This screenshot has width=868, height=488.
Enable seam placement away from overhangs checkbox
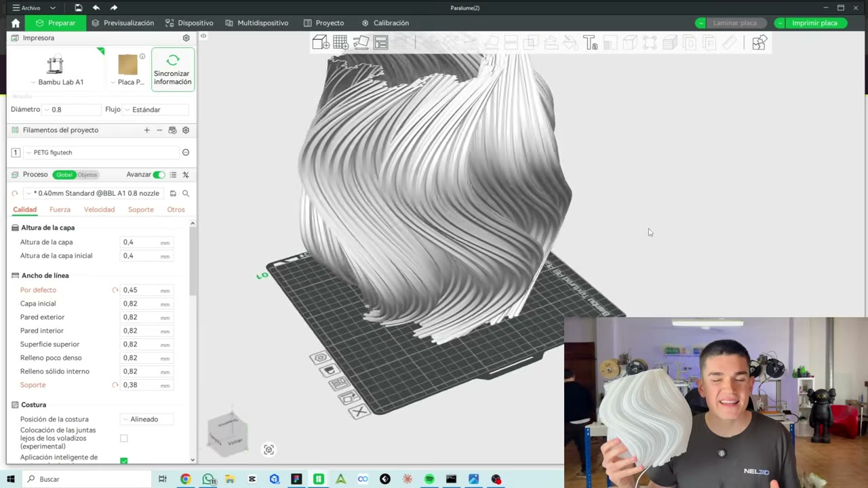point(123,439)
